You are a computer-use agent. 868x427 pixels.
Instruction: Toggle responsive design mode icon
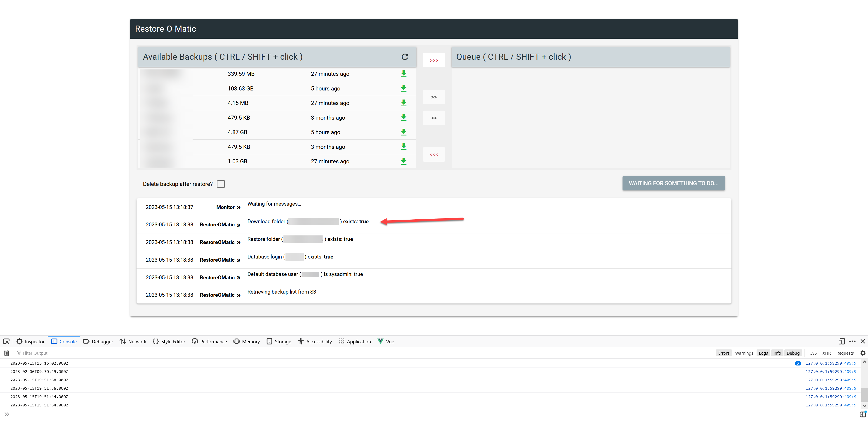pos(841,342)
